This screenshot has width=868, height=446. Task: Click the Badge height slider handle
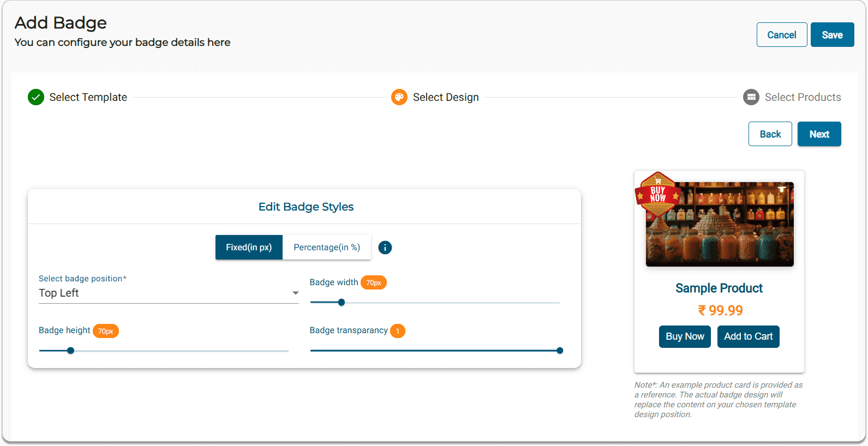[70, 351]
